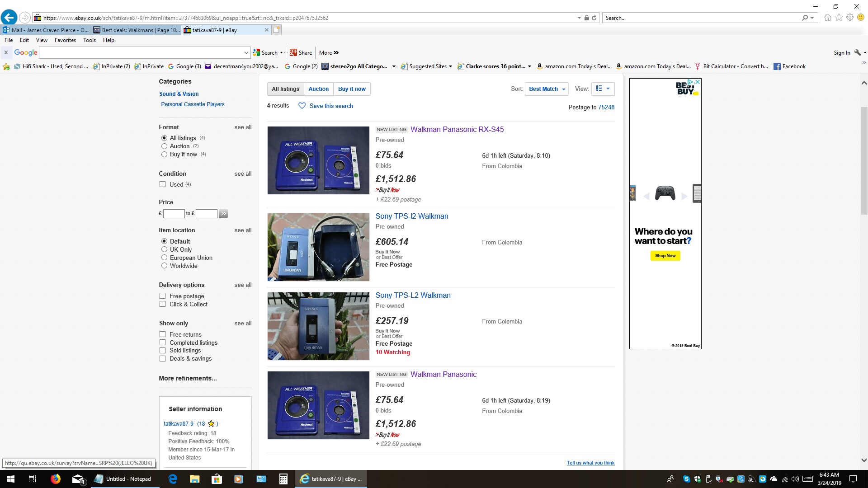Open the Tools menu

[x=90, y=40]
